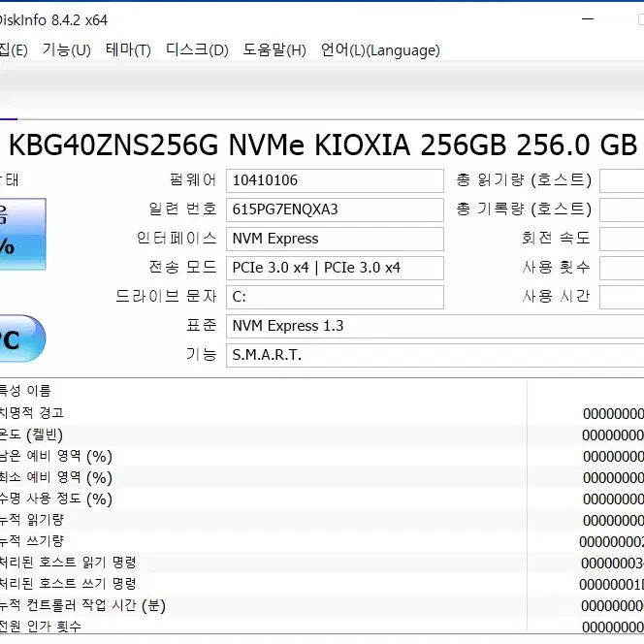Select the 치명적 경고 attribute row
The image size is (644, 644).
point(322,413)
